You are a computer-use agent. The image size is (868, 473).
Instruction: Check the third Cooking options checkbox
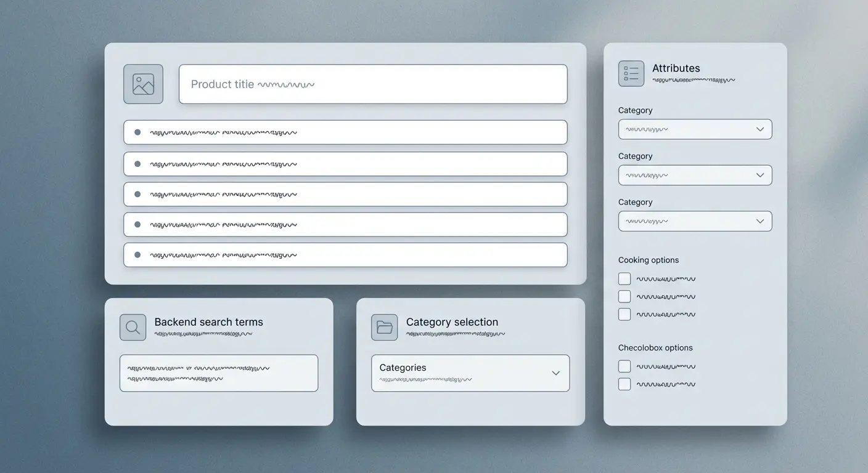click(x=624, y=314)
